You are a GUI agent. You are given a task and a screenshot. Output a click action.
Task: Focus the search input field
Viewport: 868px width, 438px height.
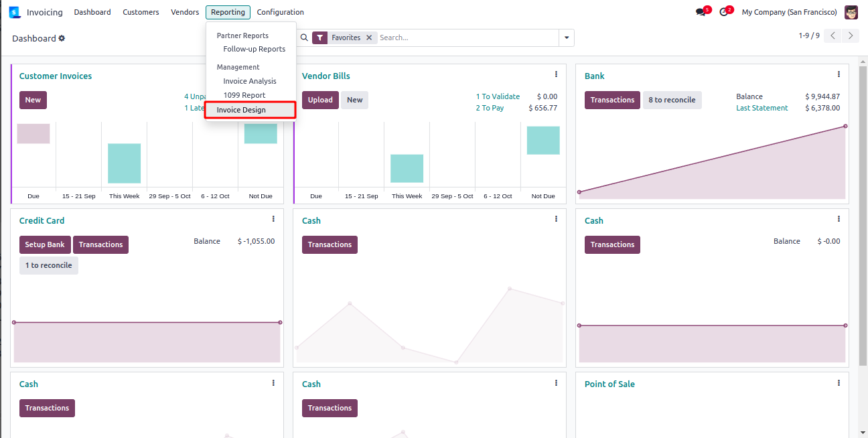point(466,38)
